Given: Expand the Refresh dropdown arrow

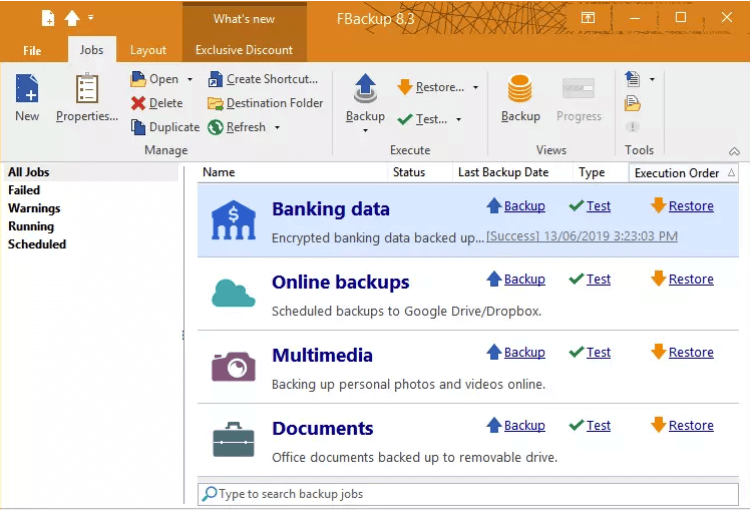Looking at the screenshot, I should tap(277, 127).
